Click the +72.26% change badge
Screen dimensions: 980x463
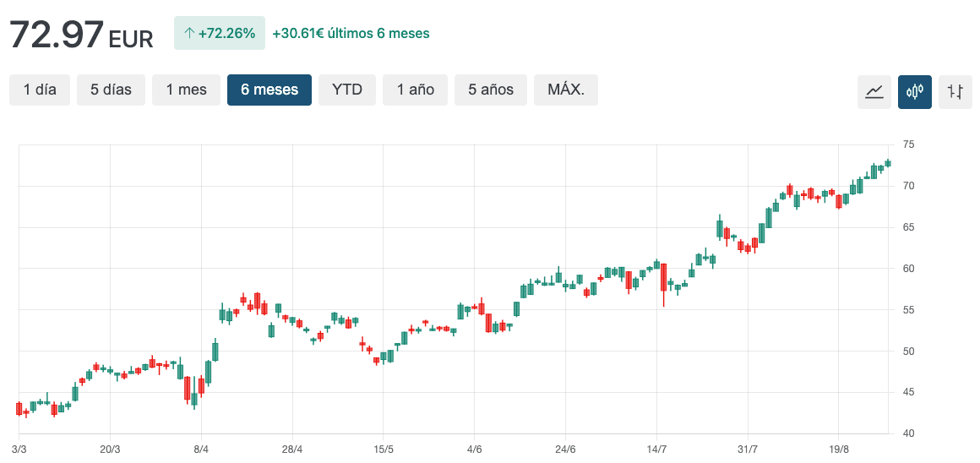[220, 34]
